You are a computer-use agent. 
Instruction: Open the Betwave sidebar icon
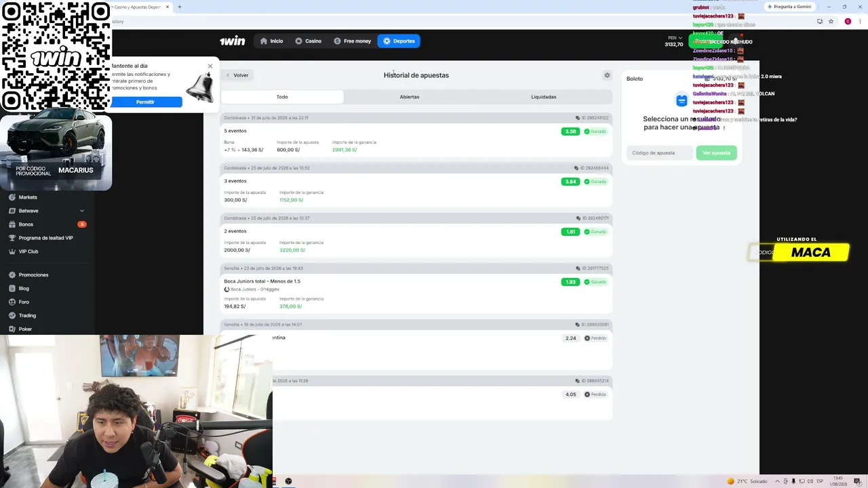pyautogui.click(x=12, y=211)
